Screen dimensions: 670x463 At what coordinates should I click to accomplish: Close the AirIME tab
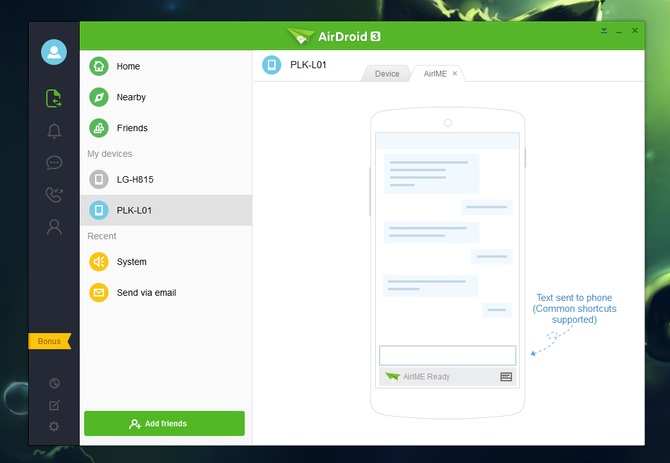(x=455, y=73)
